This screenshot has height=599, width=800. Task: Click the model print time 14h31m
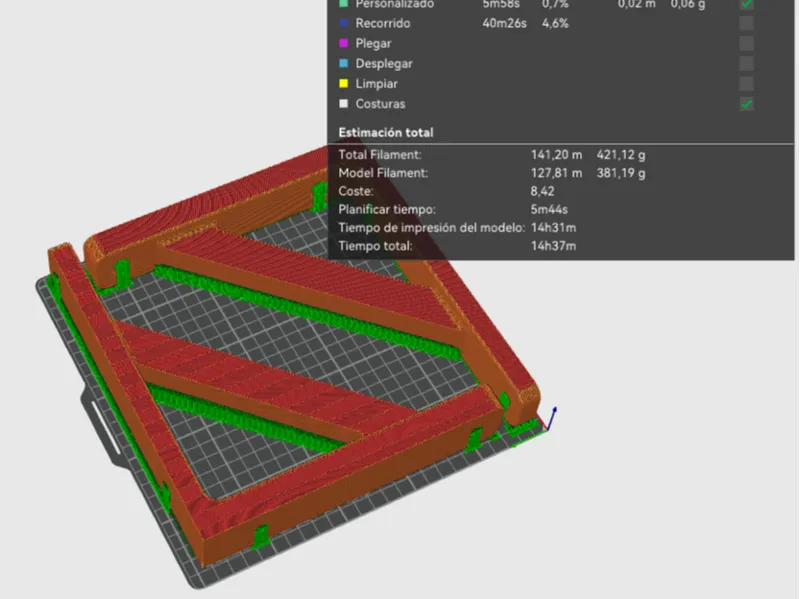coord(554,228)
